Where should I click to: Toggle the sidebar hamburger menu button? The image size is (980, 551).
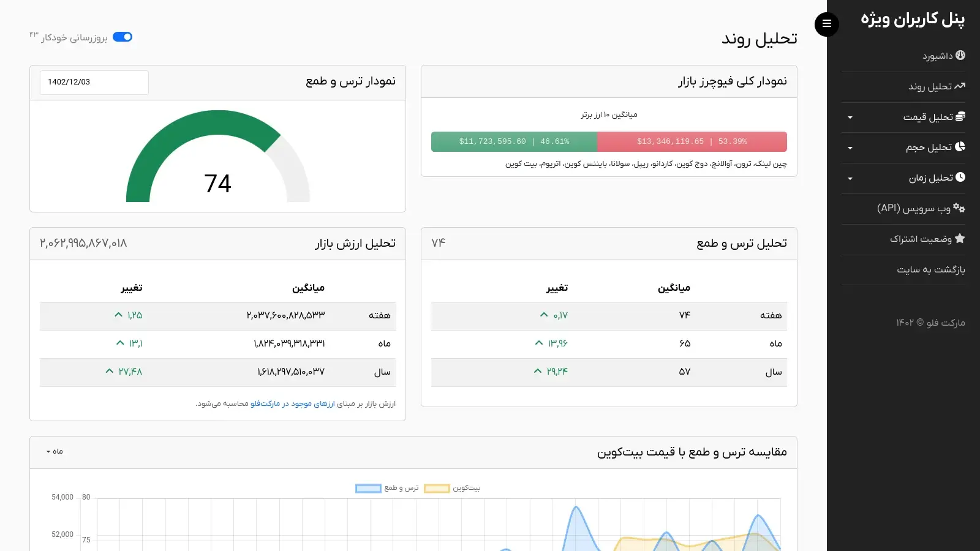click(827, 24)
